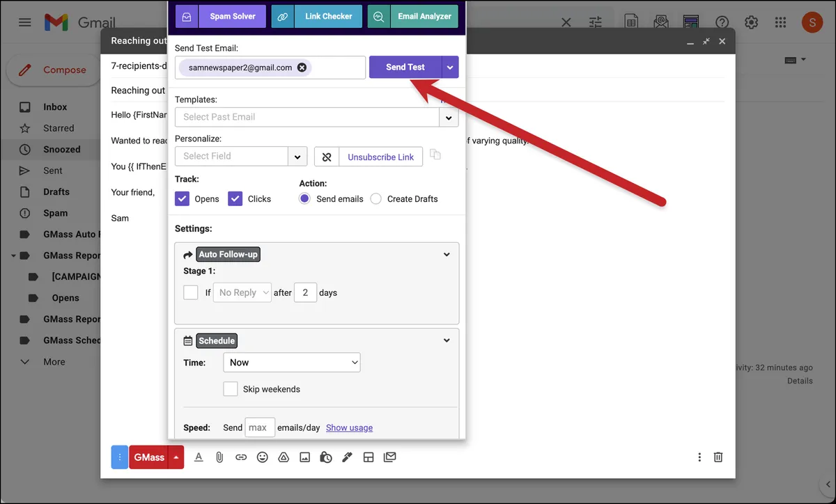The height and width of the screenshot is (504, 836).
Task: Insert a signature with the pen icon
Action: [347, 457]
